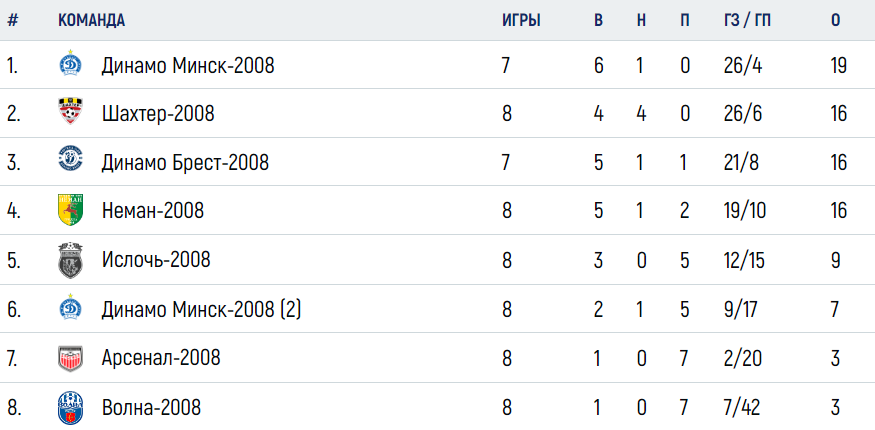Open the Динамо Брест-2008 club emblem
The width and height of the screenshot is (875, 430).
coord(70,158)
